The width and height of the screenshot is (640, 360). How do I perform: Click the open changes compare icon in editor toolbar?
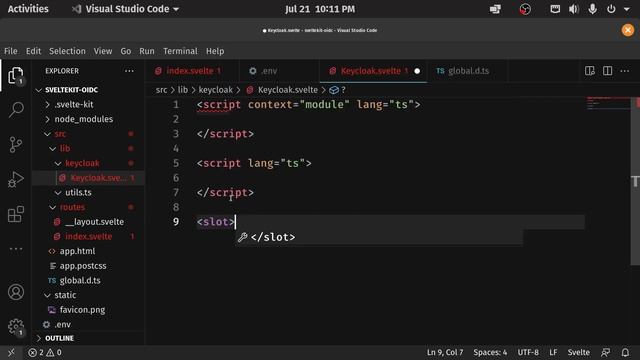[x=589, y=71]
